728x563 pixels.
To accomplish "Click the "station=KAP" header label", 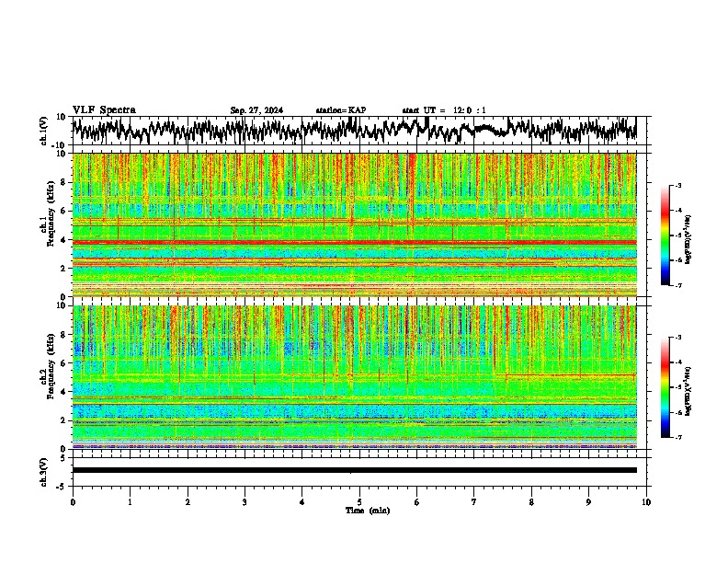I will [x=341, y=110].
